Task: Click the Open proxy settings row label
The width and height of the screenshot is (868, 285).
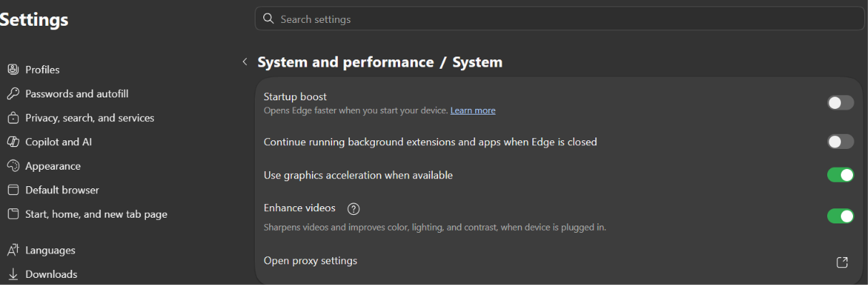Action: [311, 261]
